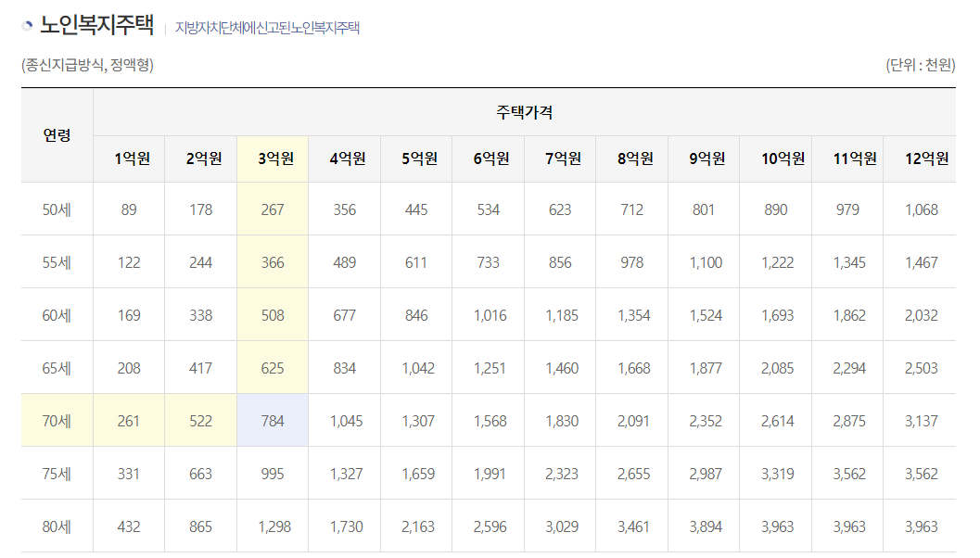The height and width of the screenshot is (558, 980).
Task: Click cell 1,068 in the 50세 row
Action: coord(920,209)
